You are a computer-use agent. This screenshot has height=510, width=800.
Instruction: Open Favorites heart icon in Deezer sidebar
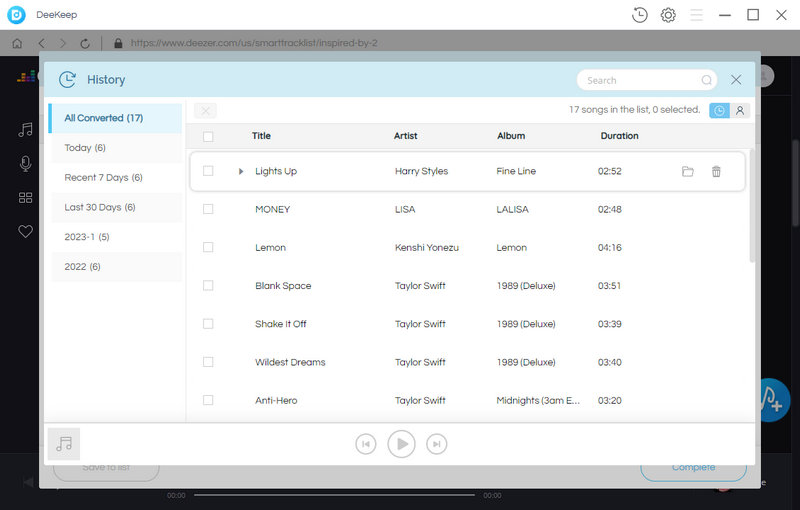[x=25, y=232]
